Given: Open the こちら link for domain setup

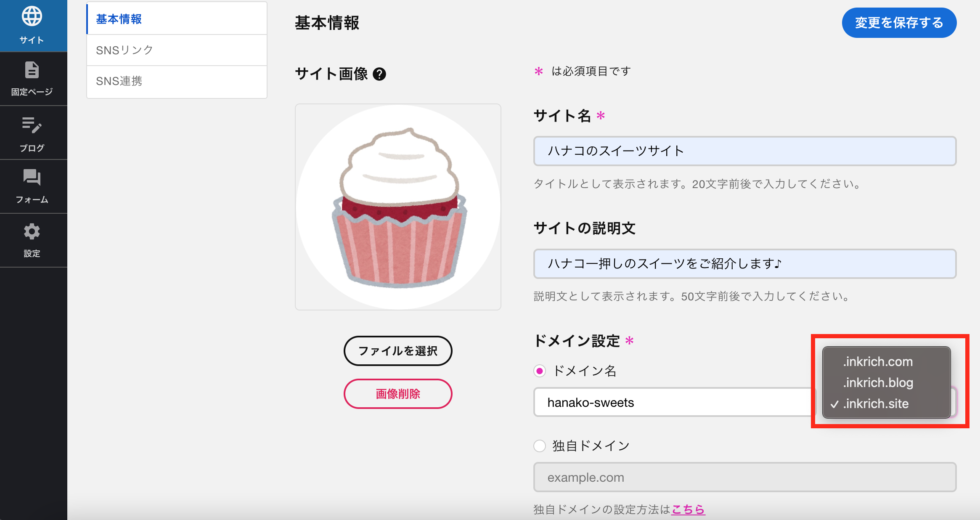Looking at the screenshot, I should pos(688,509).
